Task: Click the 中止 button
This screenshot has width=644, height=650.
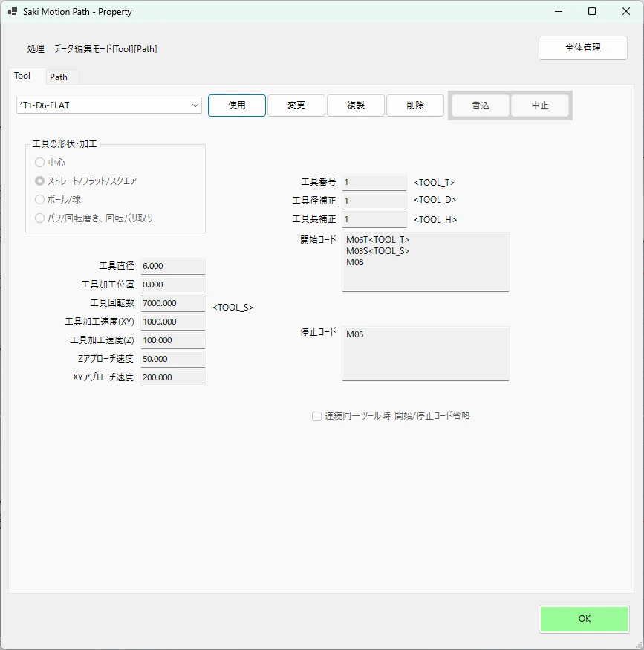Action: pos(540,105)
